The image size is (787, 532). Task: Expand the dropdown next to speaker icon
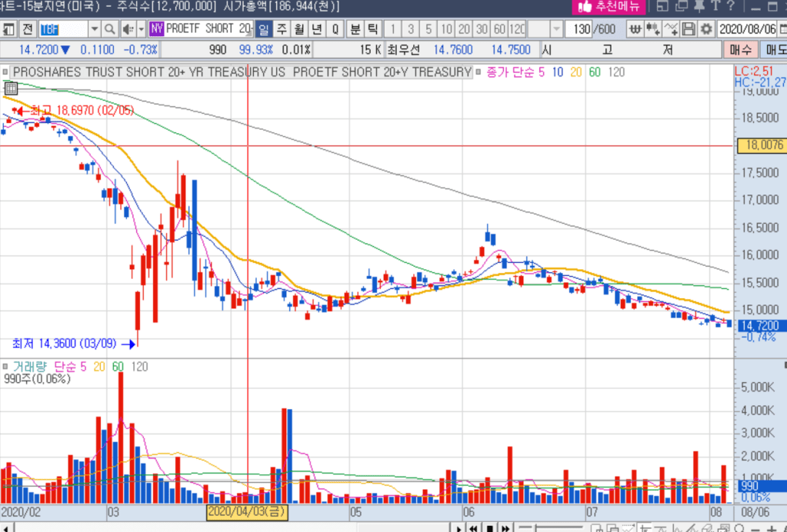pos(140,29)
